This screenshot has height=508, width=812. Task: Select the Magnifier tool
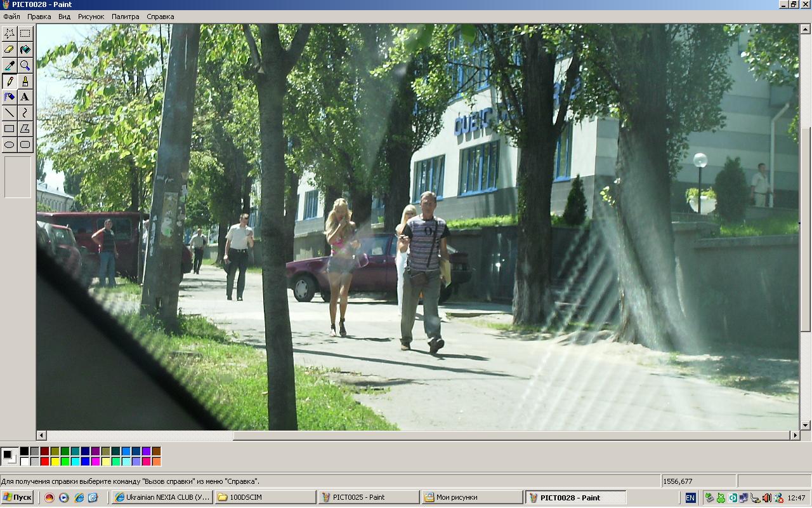(25, 65)
